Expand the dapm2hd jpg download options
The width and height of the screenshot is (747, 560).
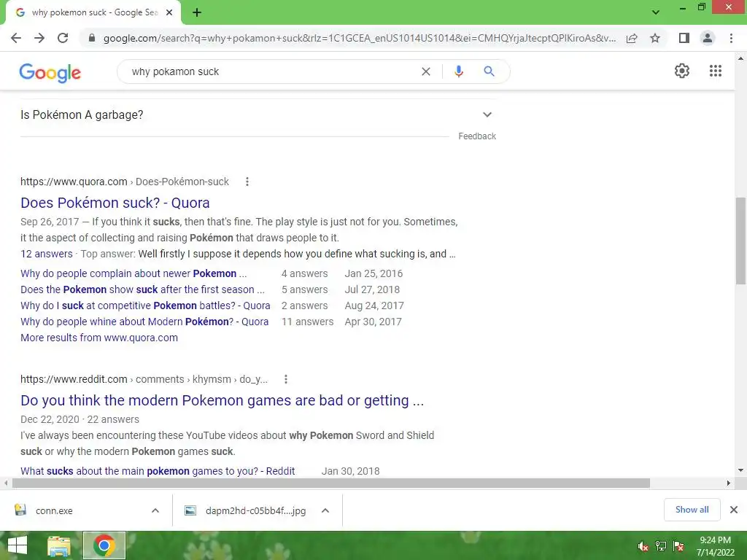pyautogui.click(x=325, y=510)
